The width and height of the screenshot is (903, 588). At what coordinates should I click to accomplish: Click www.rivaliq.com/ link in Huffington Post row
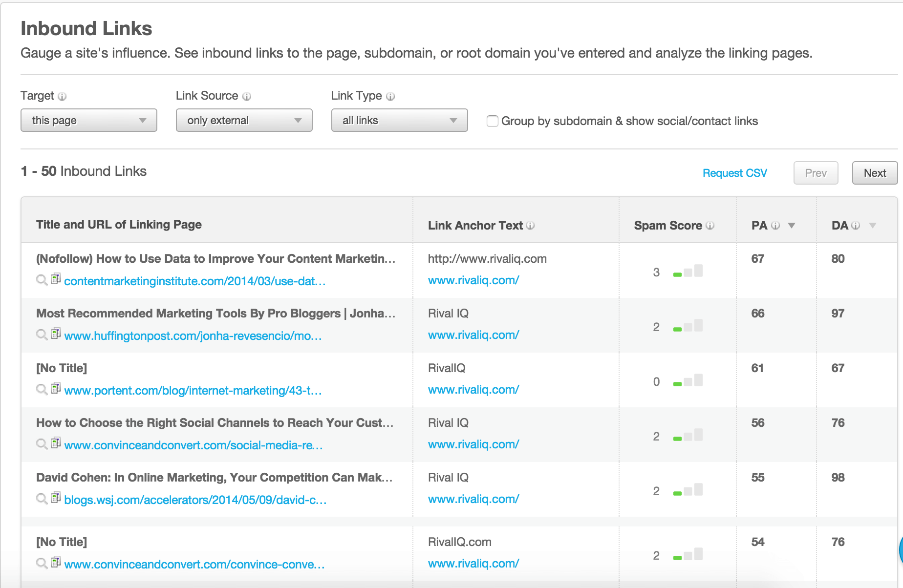tap(473, 335)
